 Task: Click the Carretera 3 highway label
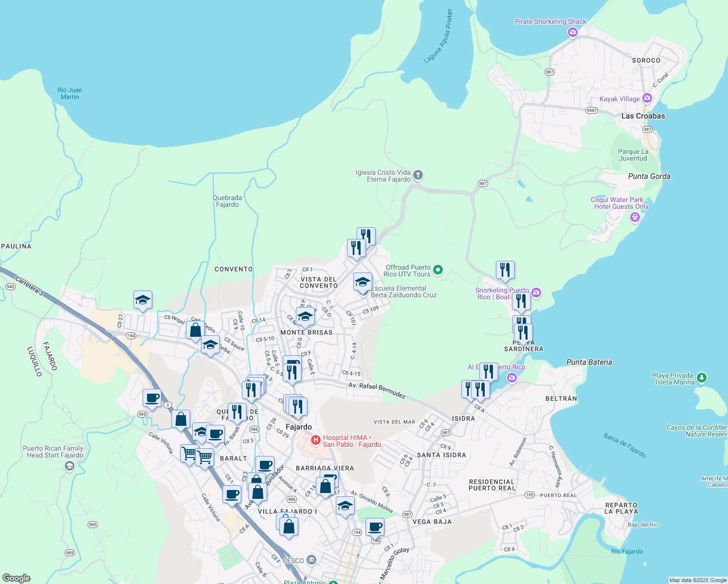tap(29, 286)
